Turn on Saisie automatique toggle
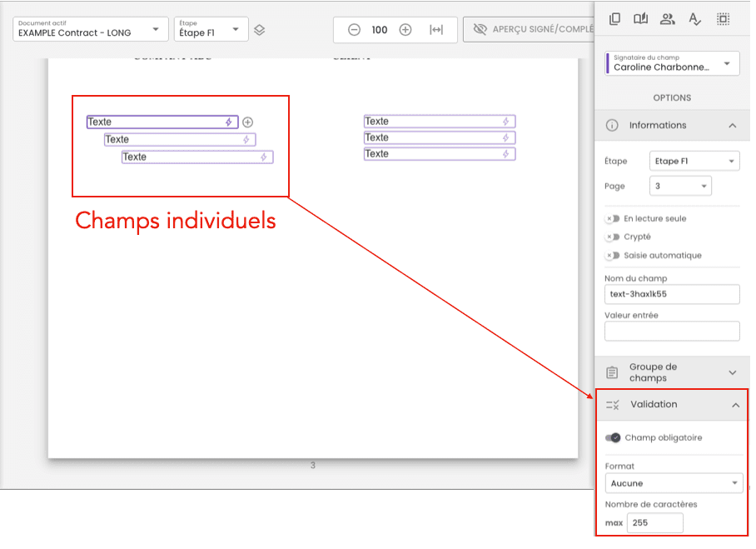 coord(613,256)
